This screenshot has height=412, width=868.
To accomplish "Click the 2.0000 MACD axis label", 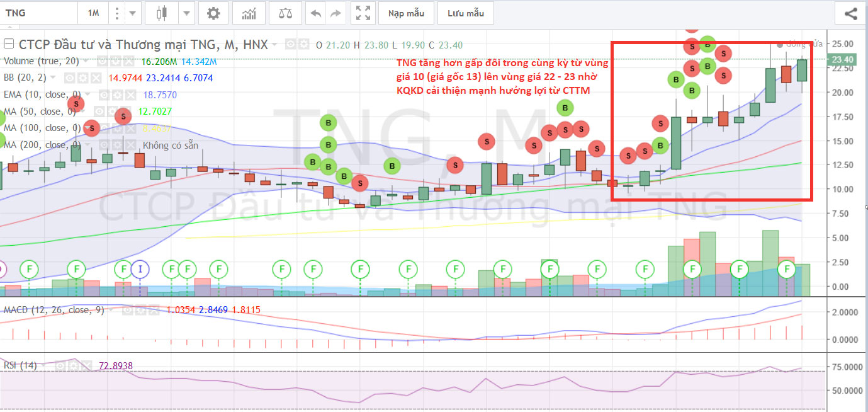I will tap(845, 312).
